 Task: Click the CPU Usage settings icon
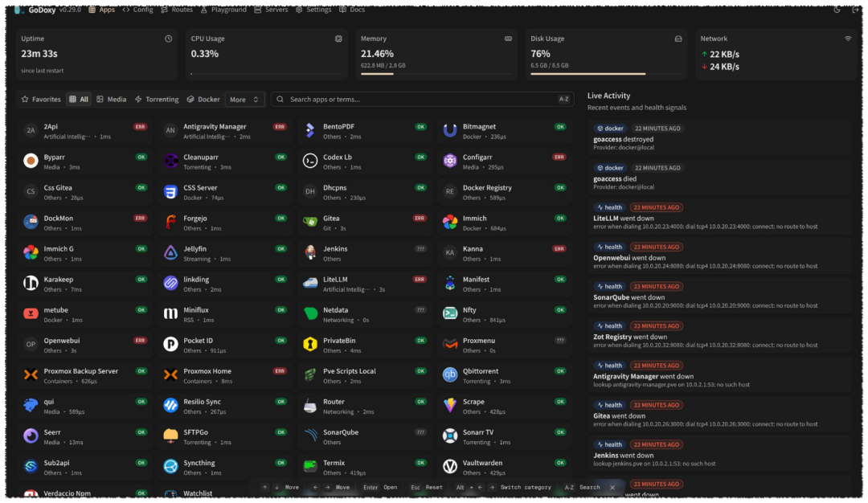338,39
